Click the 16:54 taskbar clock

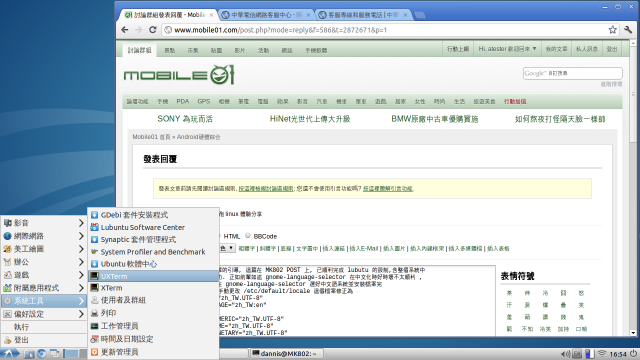point(618,354)
